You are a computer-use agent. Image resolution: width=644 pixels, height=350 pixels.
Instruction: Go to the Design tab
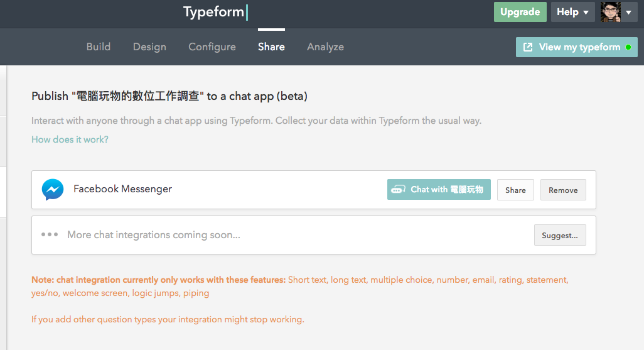pos(149,47)
